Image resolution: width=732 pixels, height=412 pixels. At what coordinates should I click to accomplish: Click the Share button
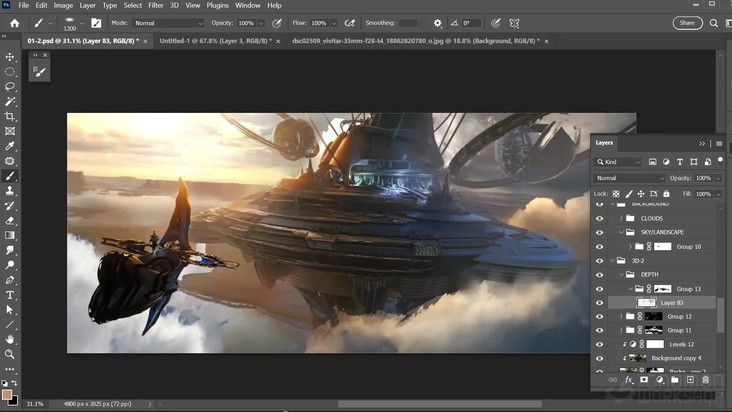(x=687, y=23)
